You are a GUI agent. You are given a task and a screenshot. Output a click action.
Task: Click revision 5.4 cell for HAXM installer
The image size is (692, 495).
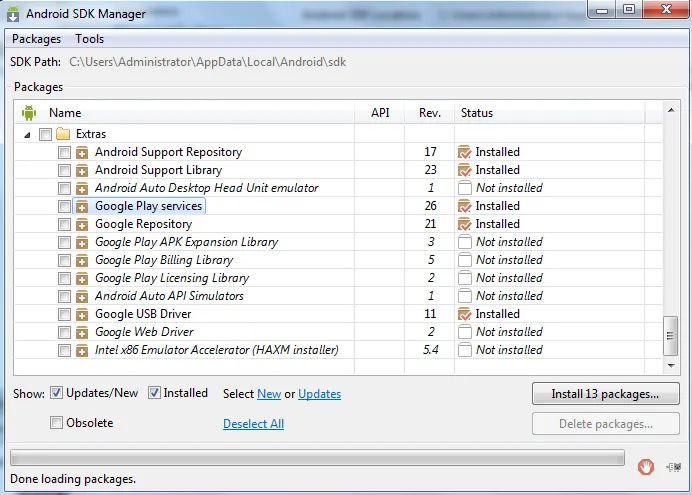pyautogui.click(x=430, y=350)
